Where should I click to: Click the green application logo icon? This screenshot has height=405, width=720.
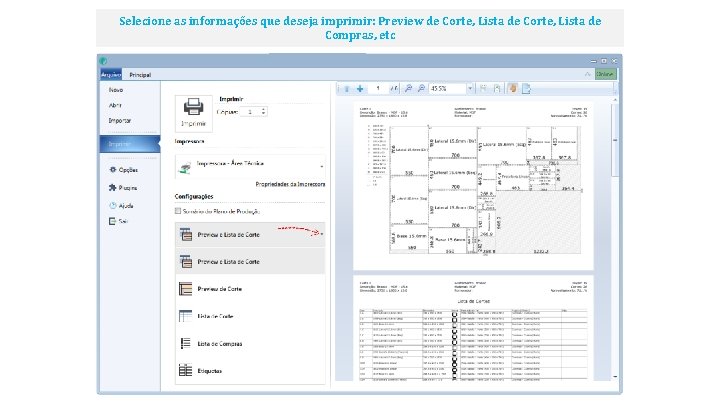pos(104,61)
